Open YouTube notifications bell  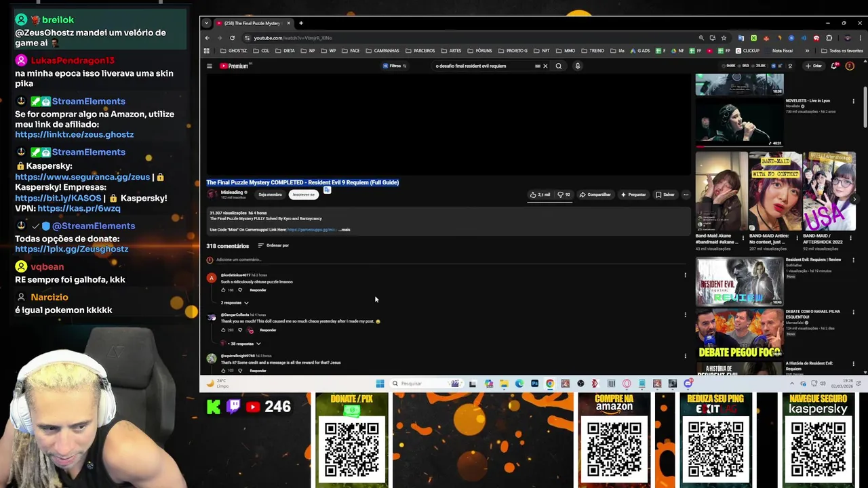(835, 66)
